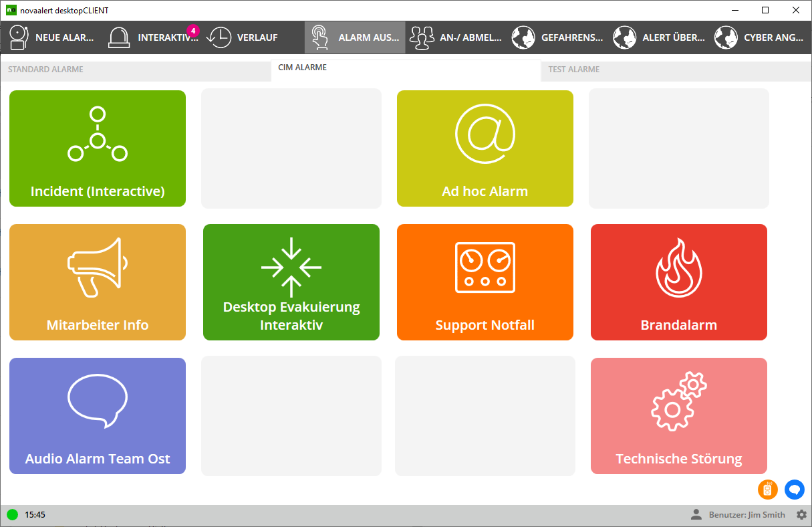Open the Gefahrens globe icon

pos(523,37)
